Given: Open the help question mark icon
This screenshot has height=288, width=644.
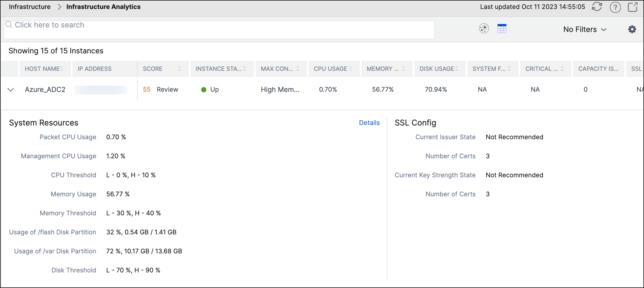Looking at the screenshot, I should pos(615,7).
